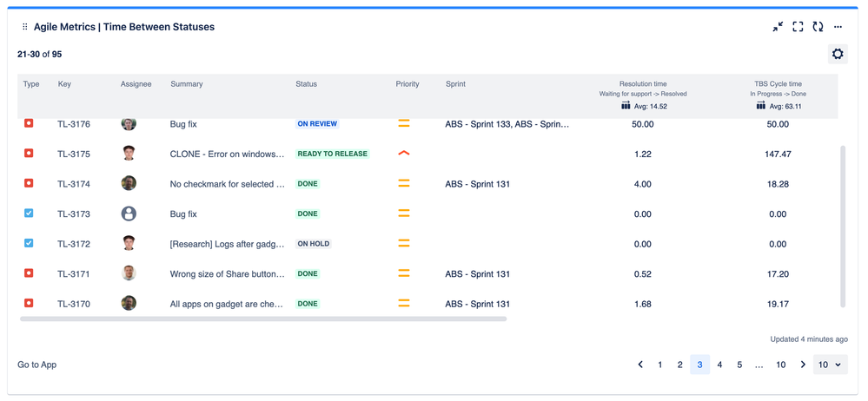Open issue TL-3174
This screenshot has height=401, width=868.
pyautogui.click(x=74, y=184)
